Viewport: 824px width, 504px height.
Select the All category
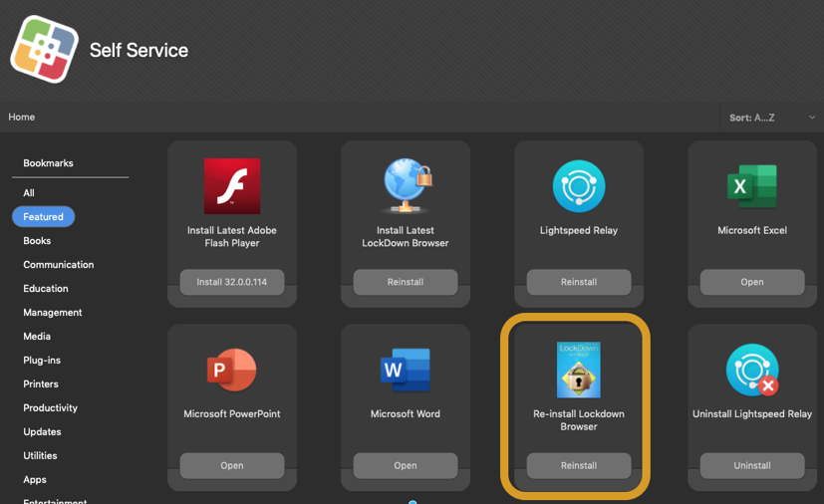click(29, 193)
